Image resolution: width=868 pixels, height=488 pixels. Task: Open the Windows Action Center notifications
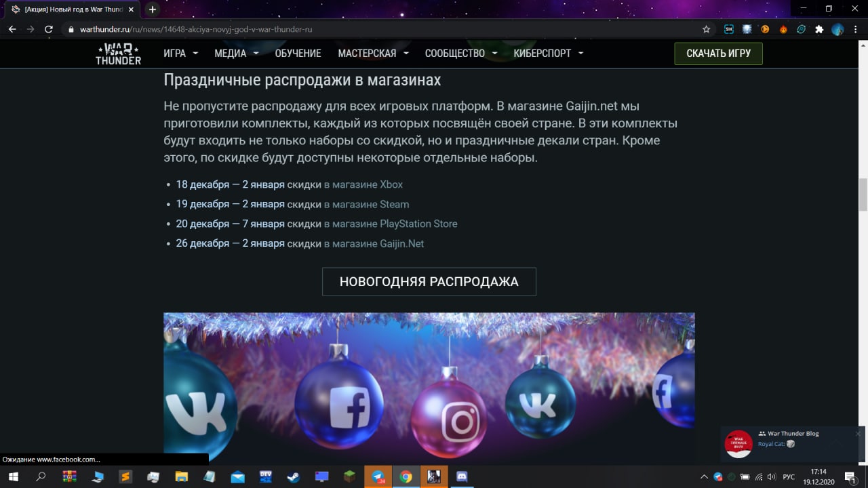coord(851,477)
